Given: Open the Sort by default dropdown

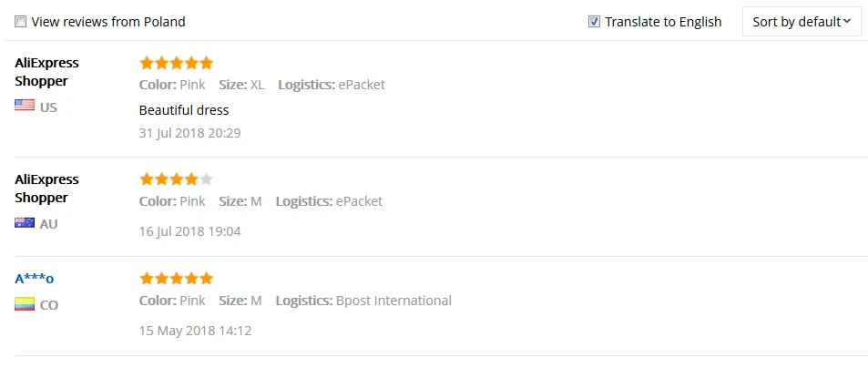Looking at the screenshot, I should tap(801, 22).
